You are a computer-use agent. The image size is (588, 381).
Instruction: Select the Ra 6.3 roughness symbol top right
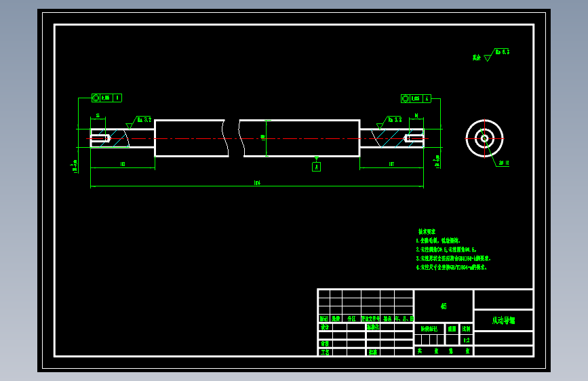(x=496, y=55)
